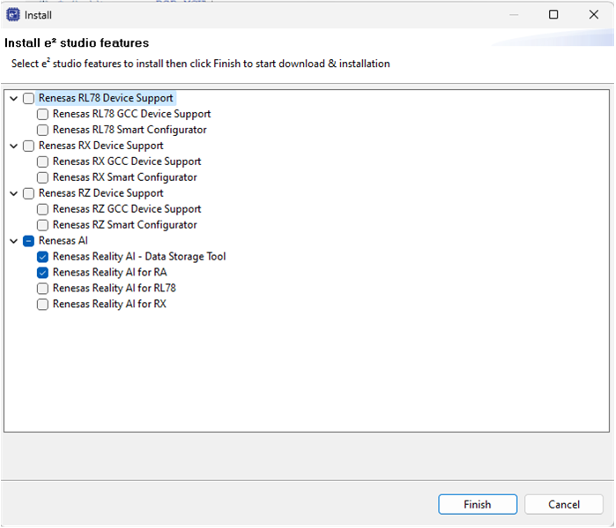Enable Renesas RX GCC Device Support
616x528 pixels.
click(x=43, y=162)
